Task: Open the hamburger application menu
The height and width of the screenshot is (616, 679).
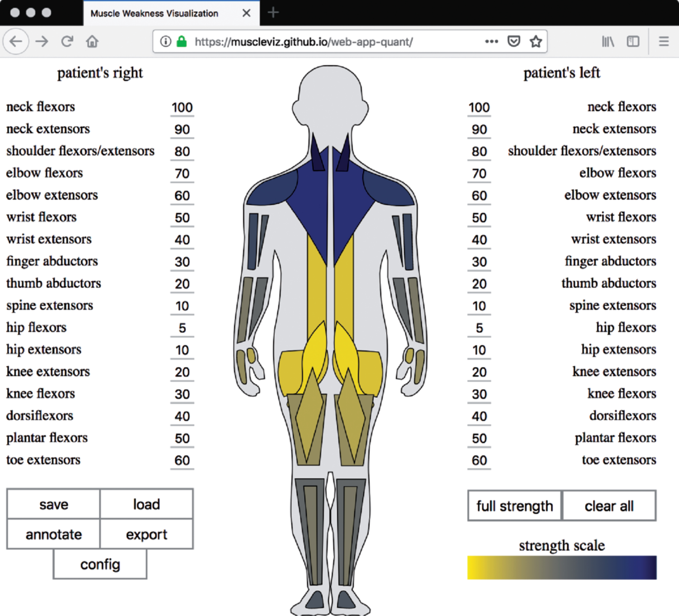Action: coord(664,42)
